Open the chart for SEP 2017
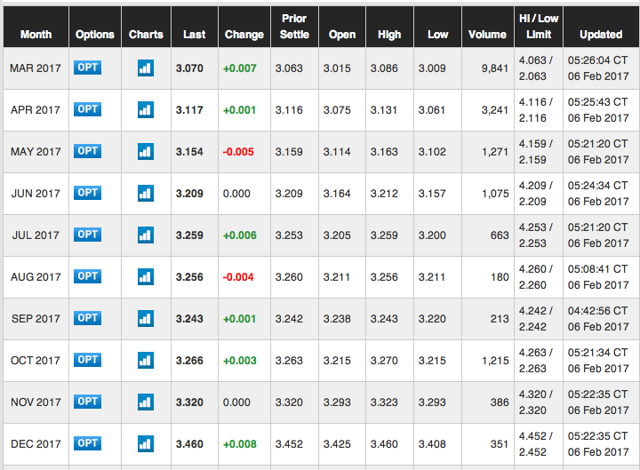The width and height of the screenshot is (640, 470). coord(146,319)
